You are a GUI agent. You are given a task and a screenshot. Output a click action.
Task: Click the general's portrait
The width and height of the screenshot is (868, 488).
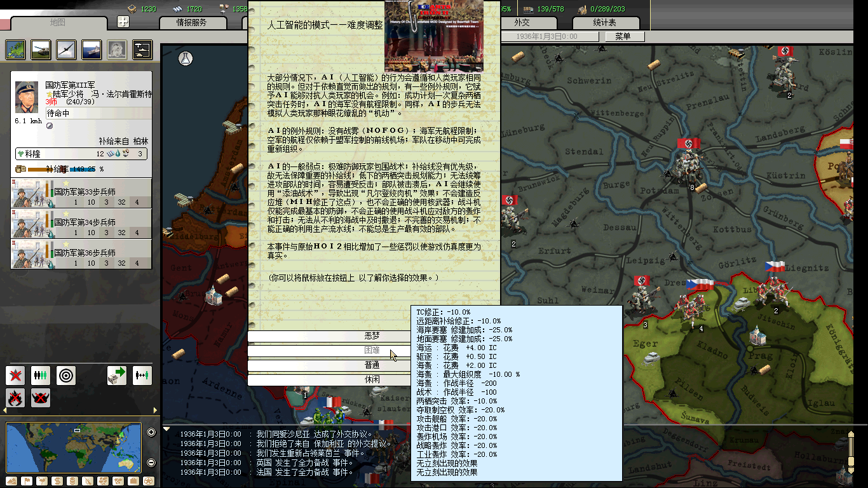[28, 98]
